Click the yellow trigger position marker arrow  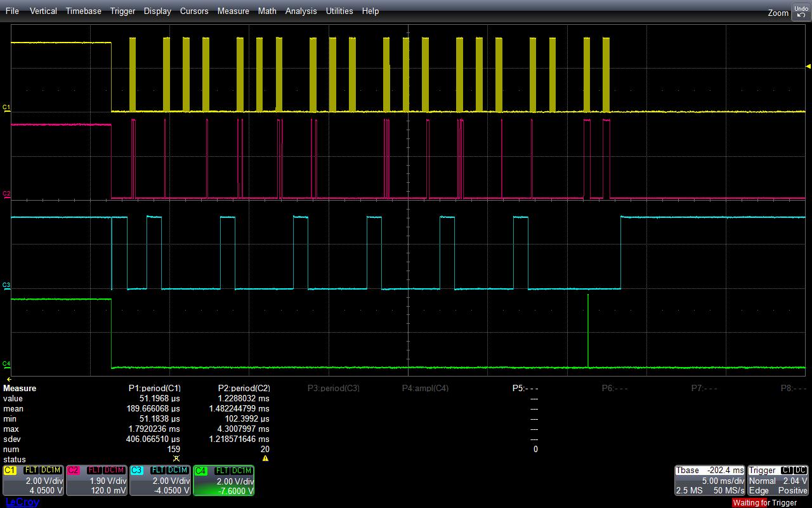coord(808,65)
